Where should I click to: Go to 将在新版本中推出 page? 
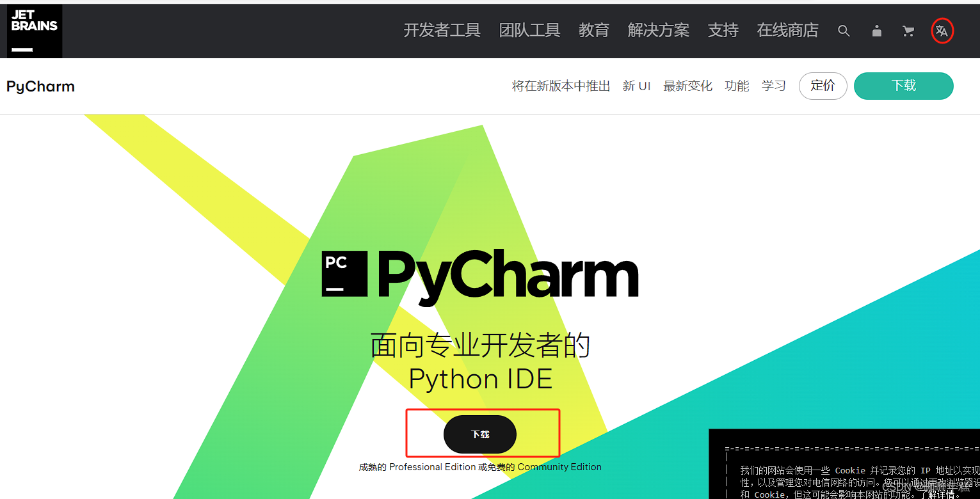click(x=561, y=86)
